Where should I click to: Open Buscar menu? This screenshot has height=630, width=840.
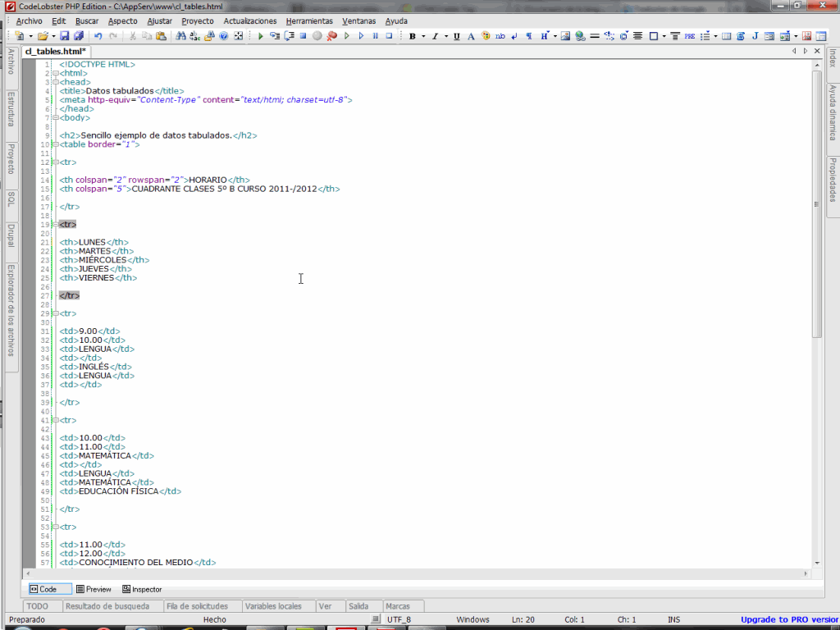tap(87, 21)
